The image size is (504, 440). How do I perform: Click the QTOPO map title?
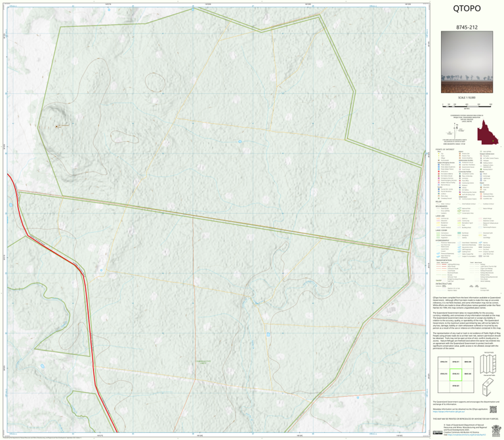(467, 9)
